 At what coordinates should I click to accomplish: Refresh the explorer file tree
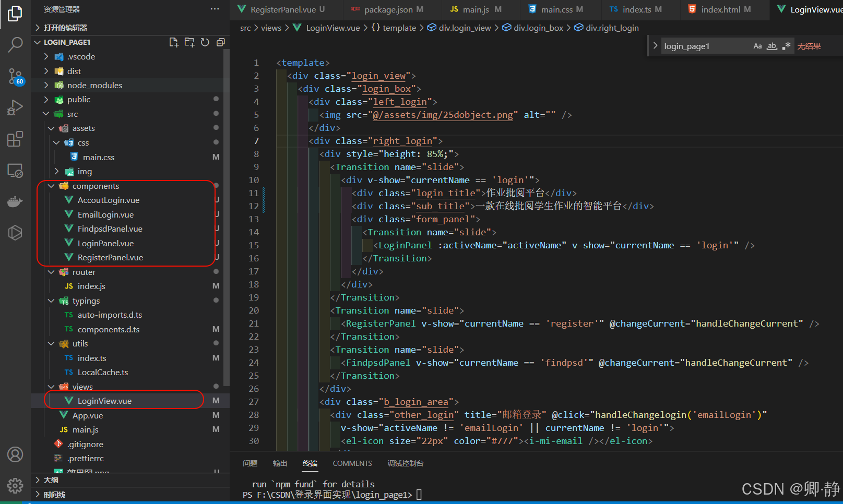(x=205, y=42)
